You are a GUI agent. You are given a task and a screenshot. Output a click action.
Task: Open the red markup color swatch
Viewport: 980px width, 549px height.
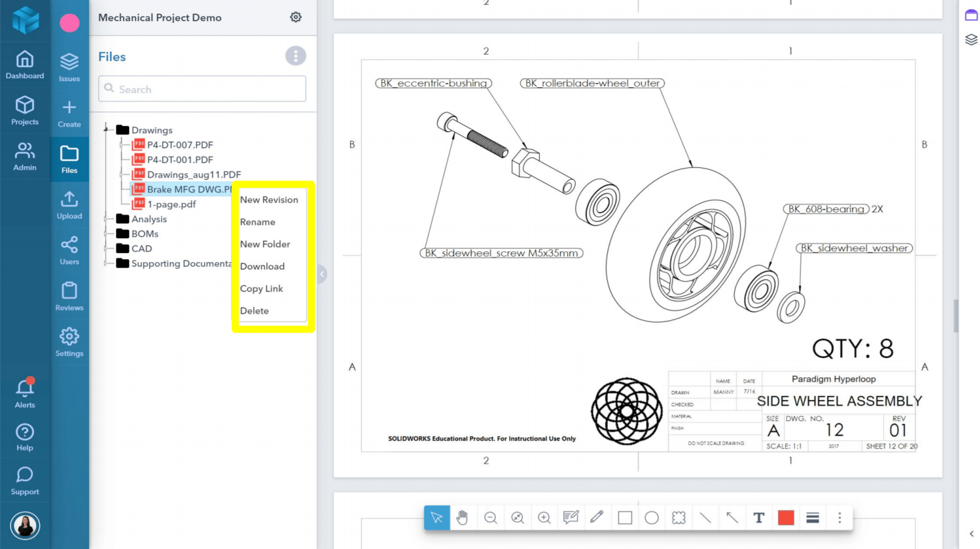(786, 517)
